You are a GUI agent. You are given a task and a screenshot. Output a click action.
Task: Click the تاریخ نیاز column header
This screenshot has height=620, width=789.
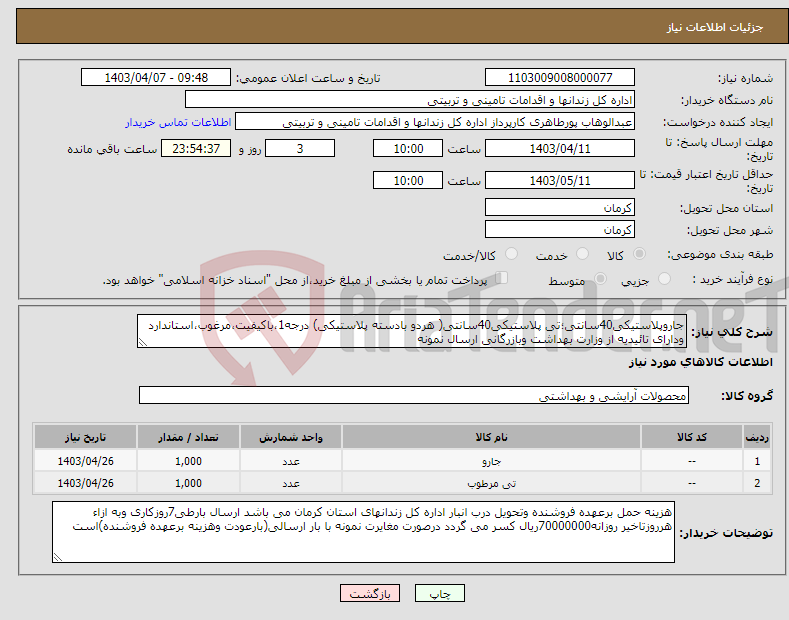(x=85, y=437)
